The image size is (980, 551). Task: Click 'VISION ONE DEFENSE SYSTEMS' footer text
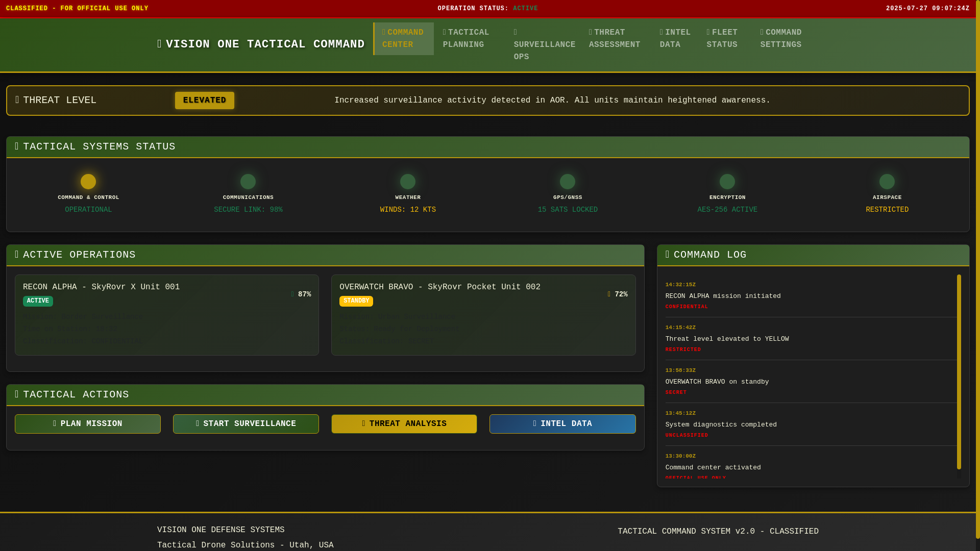[x=221, y=530]
